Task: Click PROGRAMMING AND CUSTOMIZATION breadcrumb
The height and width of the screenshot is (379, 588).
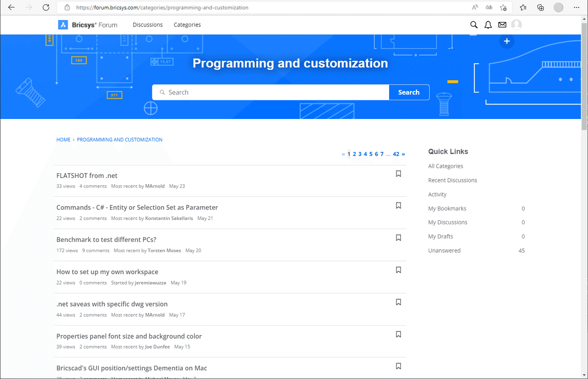Action: [x=120, y=140]
